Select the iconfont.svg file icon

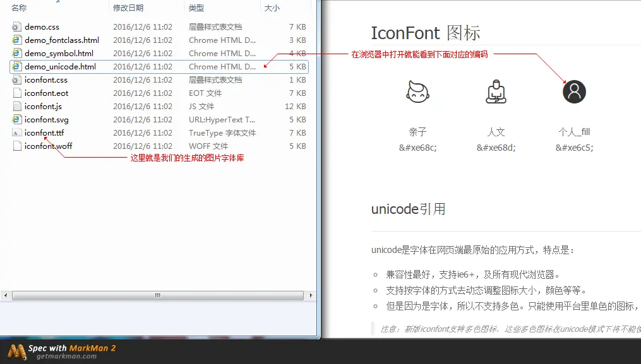point(16,120)
